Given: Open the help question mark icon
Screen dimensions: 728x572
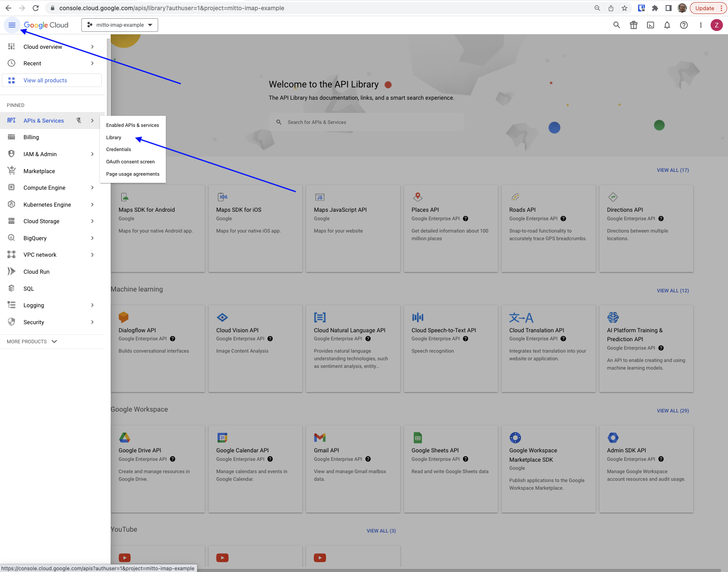Looking at the screenshot, I should pyautogui.click(x=684, y=25).
